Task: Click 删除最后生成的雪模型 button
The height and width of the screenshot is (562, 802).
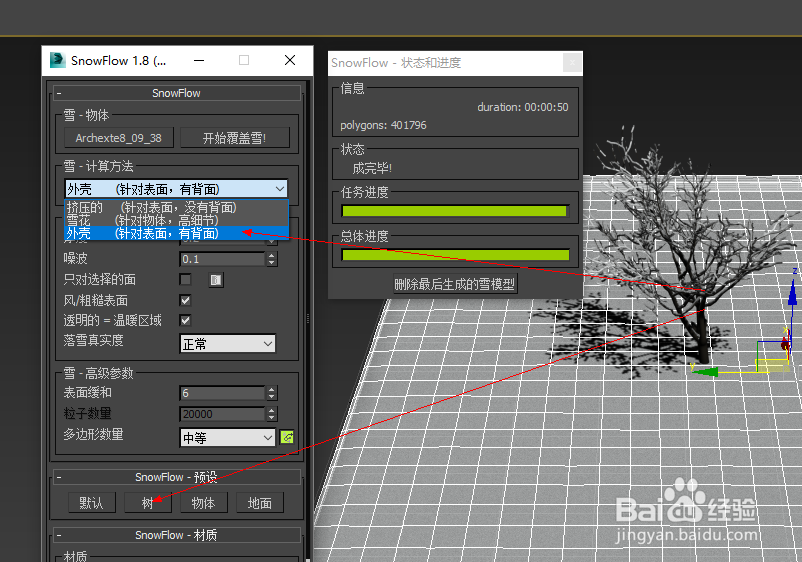Action: coord(455,284)
